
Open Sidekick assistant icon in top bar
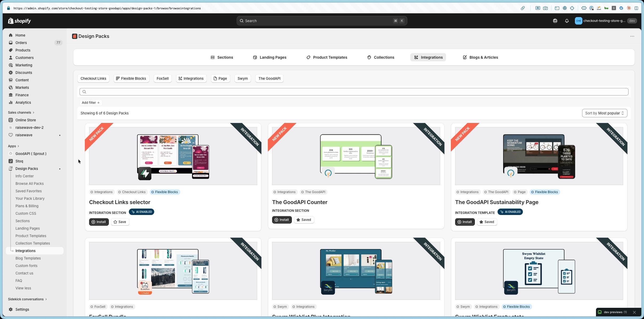[x=555, y=21]
